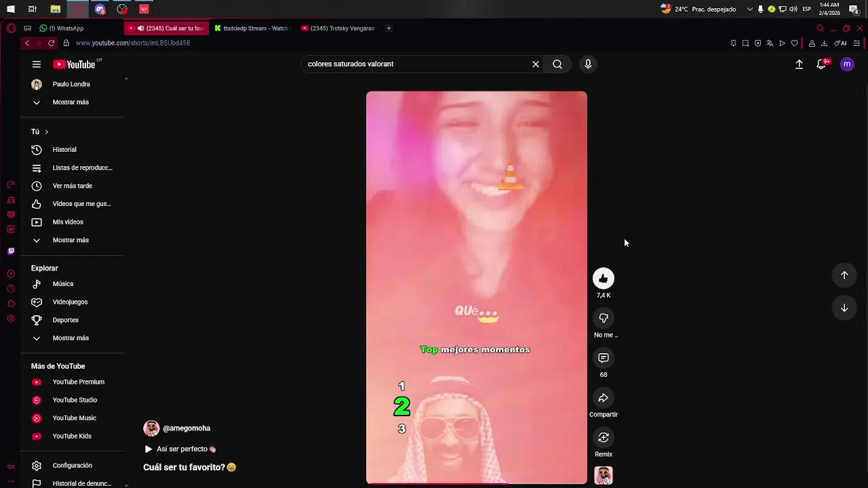This screenshot has height=488, width=868.
Task: Go back in browser
Action: 27,43
